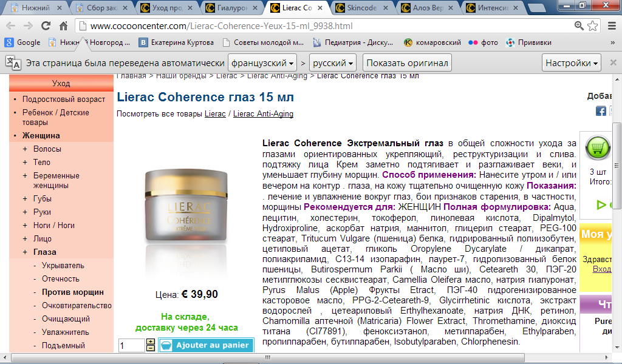
Task: Click the green shopping cart icon
Action: 598,149
